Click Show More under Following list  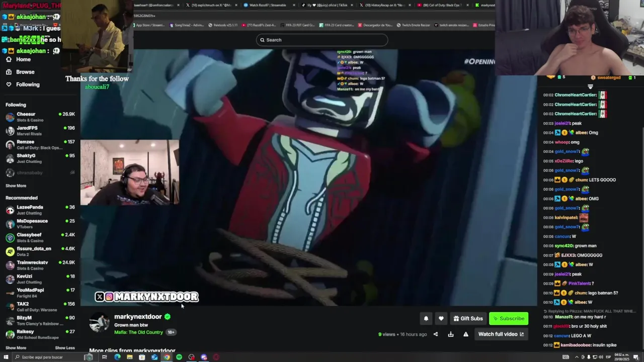pos(16,186)
